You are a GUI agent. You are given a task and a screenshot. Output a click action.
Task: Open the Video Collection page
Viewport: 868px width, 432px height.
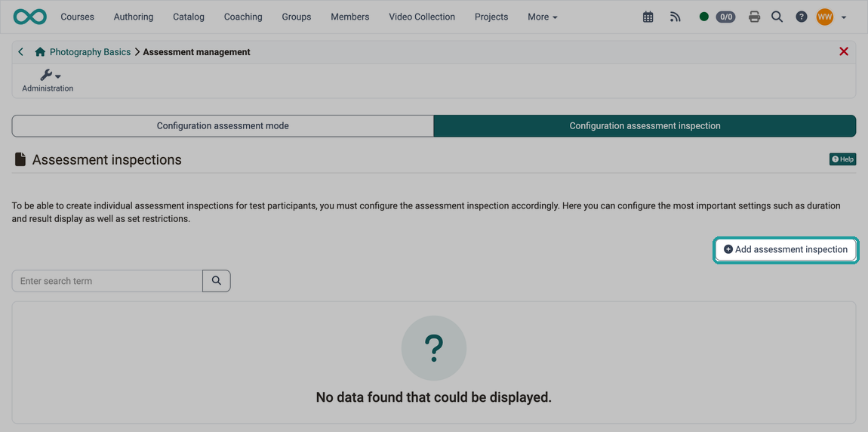coord(422,17)
